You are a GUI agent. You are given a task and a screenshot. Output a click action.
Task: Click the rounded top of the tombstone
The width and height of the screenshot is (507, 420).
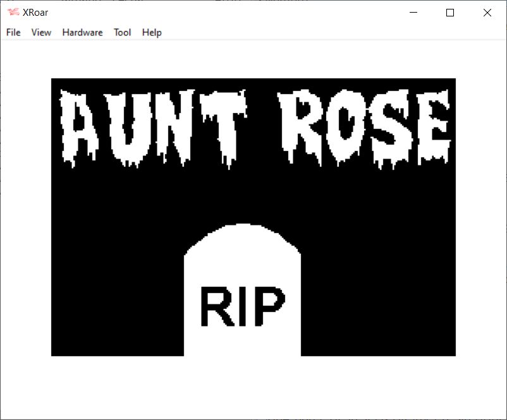coord(241,237)
